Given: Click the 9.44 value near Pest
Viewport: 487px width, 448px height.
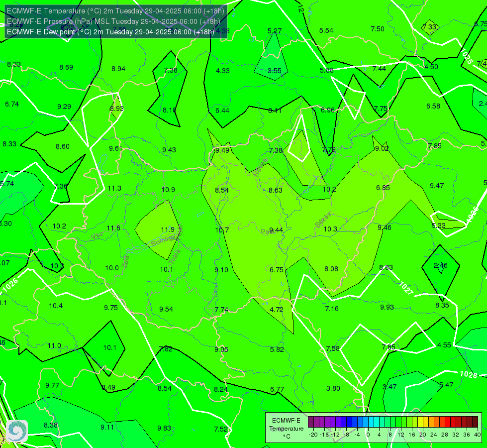Looking at the screenshot, I should coord(276,230).
